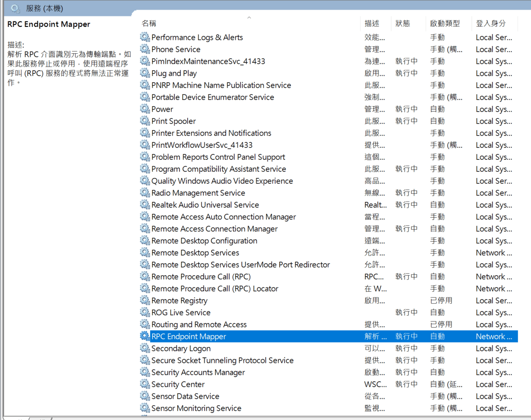Screen dimensions: 531x420
Task: Click the Phone Service gear icon
Action: 145,49
